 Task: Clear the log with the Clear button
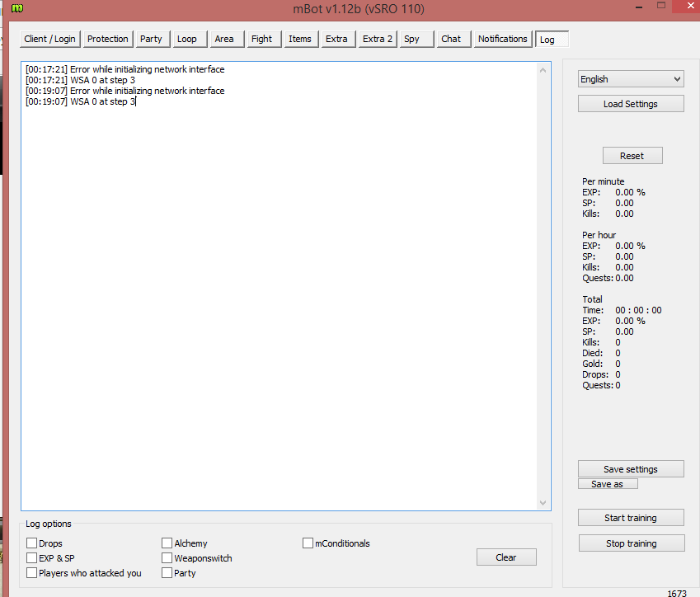tap(506, 557)
